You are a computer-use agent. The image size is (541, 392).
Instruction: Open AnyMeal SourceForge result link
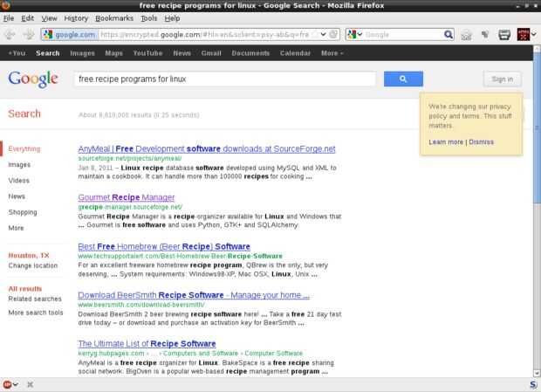click(x=207, y=148)
